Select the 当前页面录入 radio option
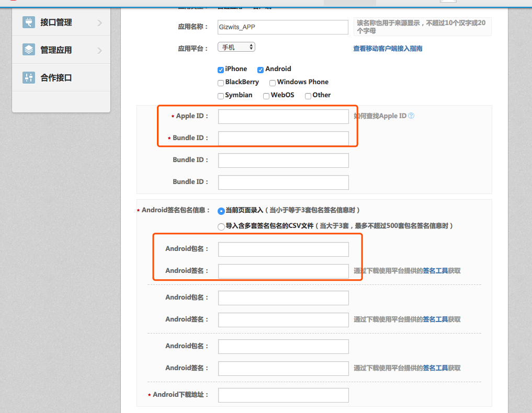Screen dimensions: 532x413 (x=221, y=211)
